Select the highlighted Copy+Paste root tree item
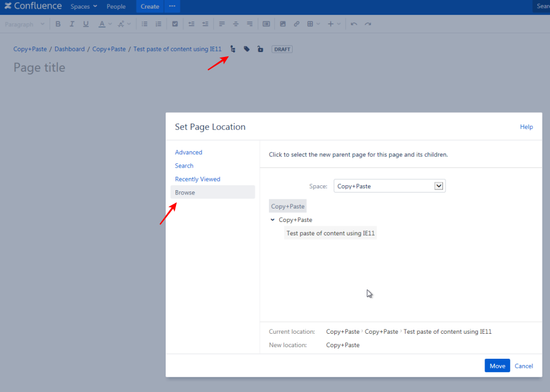Image resolution: width=550 pixels, height=392 pixels. 288,206
